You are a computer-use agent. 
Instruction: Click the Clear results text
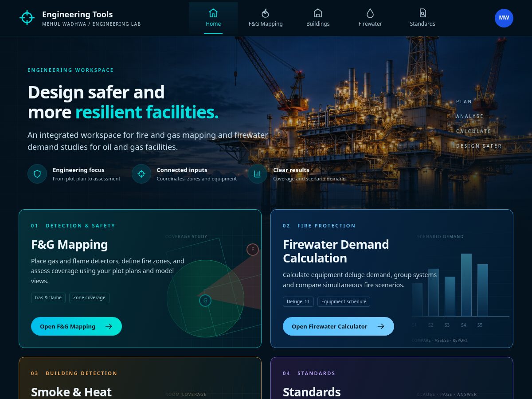tap(291, 170)
